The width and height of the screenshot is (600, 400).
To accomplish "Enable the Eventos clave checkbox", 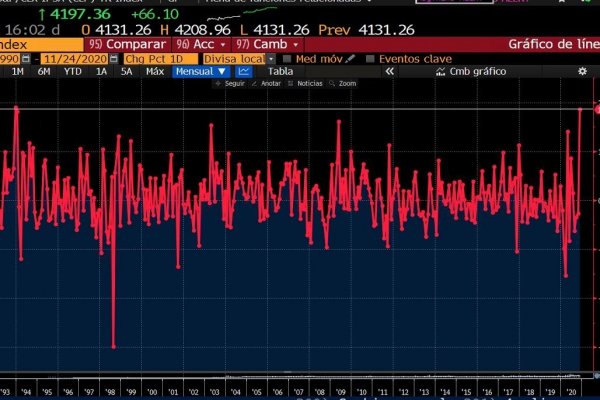I will pos(370,59).
